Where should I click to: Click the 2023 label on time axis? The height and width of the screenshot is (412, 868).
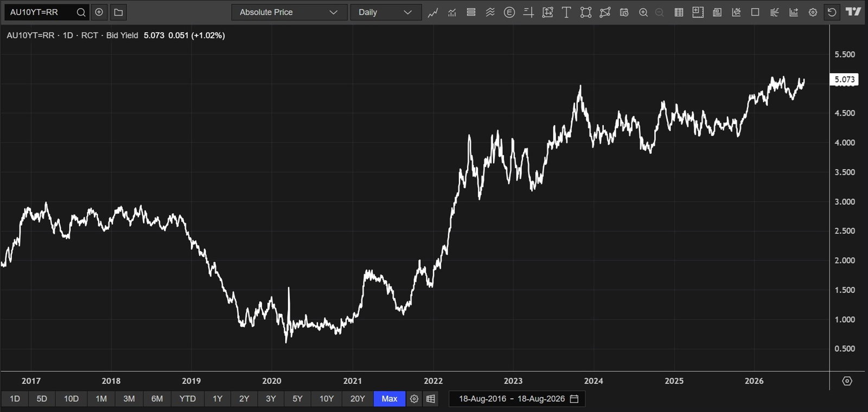(513, 381)
